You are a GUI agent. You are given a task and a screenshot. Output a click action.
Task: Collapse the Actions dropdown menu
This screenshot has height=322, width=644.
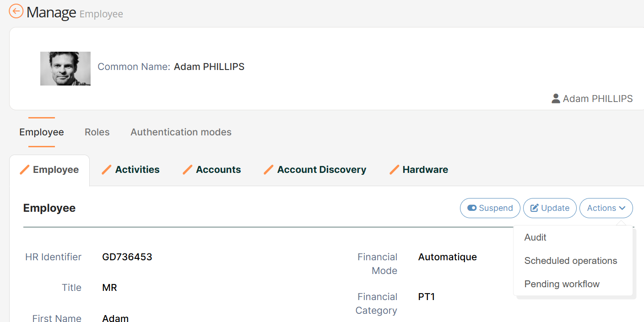coord(606,208)
